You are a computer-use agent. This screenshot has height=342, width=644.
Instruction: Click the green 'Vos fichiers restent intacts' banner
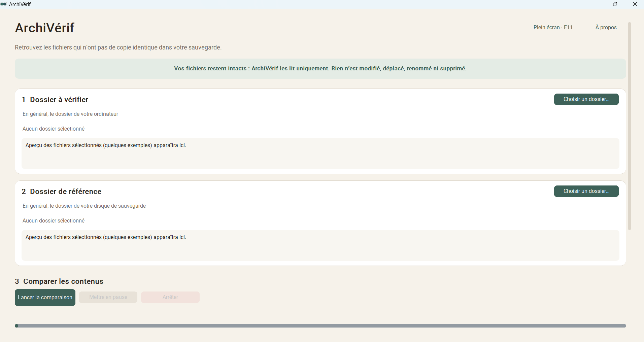[x=320, y=69]
